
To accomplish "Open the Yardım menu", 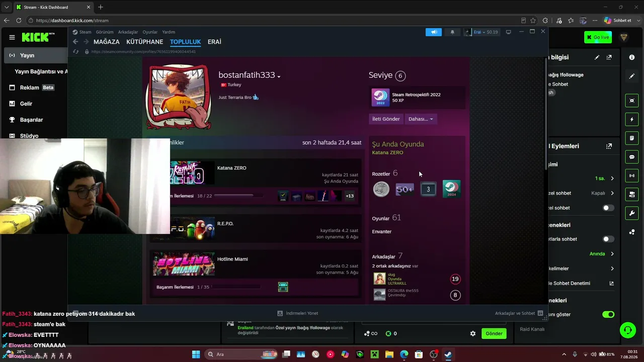I will [169, 32].
